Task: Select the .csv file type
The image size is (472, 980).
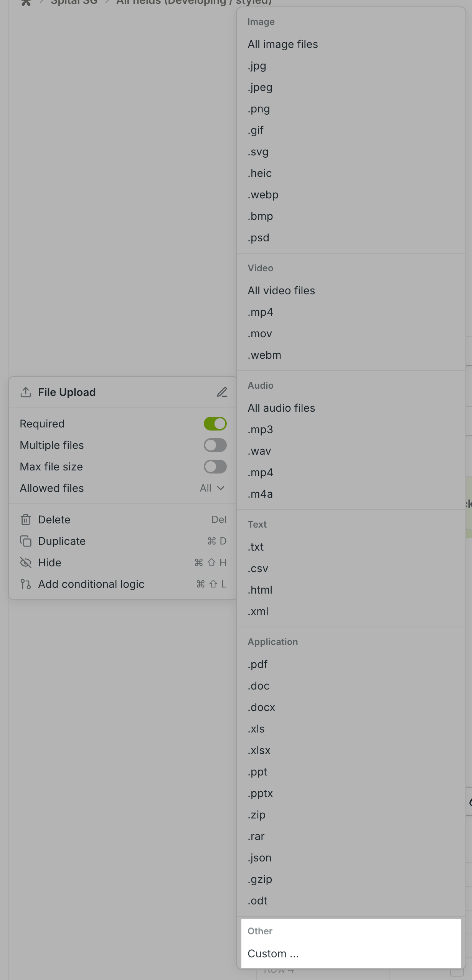Action: click(x=351, y=568)
